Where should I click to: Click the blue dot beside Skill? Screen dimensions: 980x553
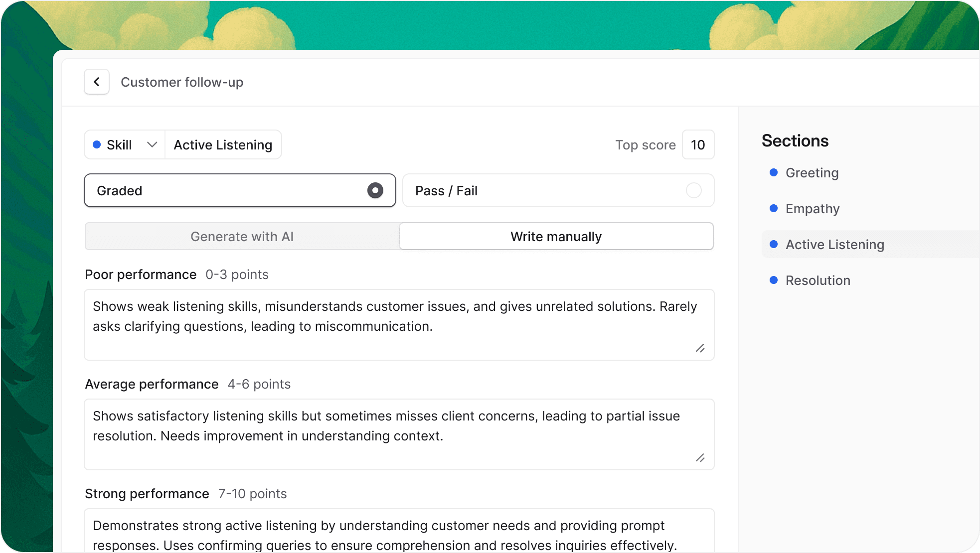pyautogui.click(x=97, y=144)
